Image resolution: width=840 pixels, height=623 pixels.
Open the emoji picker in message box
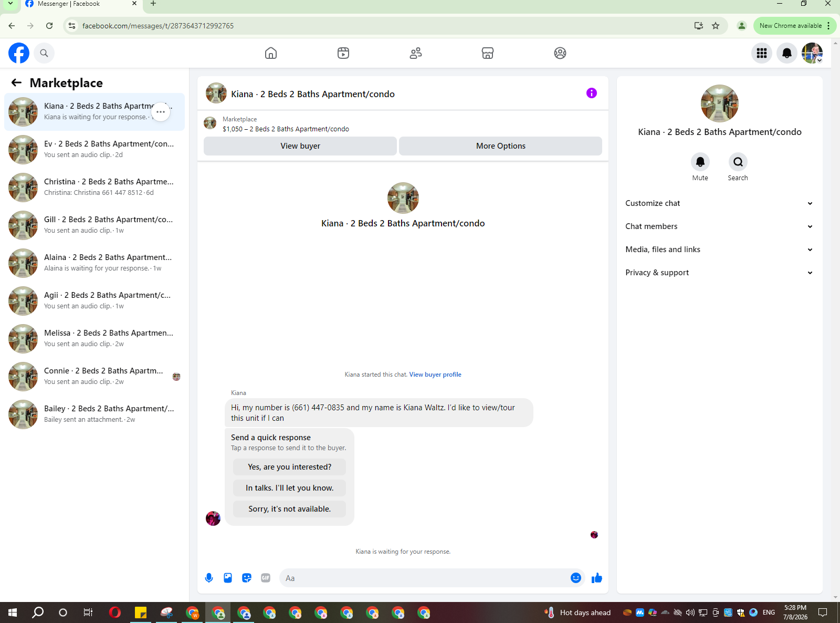576,578
